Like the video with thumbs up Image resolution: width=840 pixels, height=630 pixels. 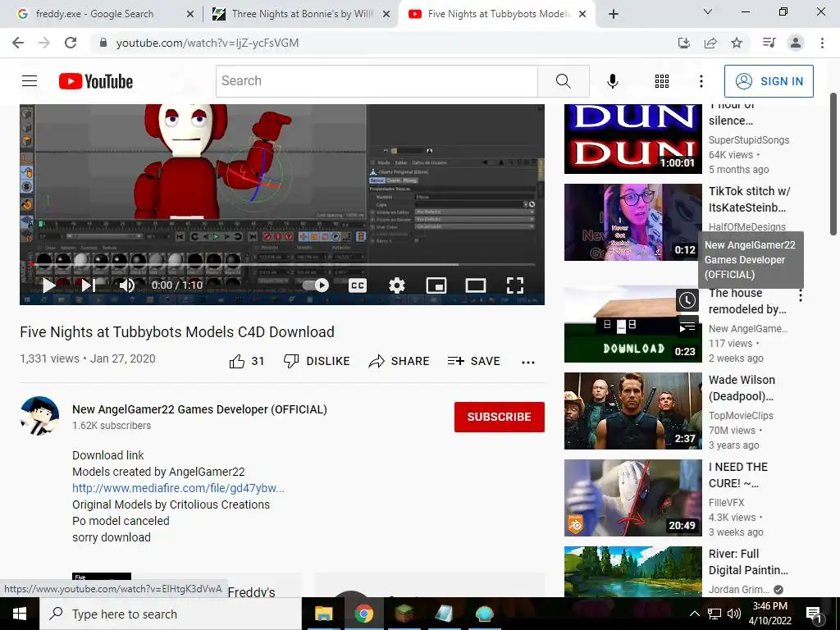246,362
